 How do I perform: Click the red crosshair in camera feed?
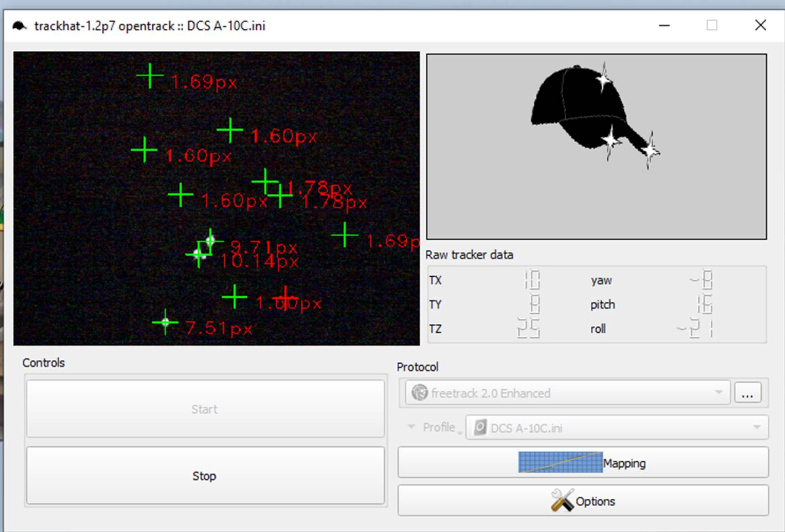tap(286, 299)
